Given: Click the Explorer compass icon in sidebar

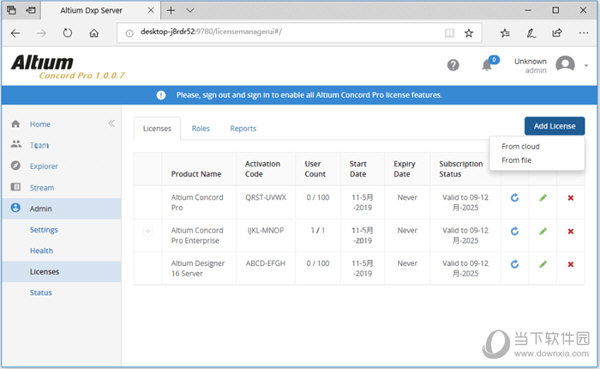Looking at the screenshot, I should 16,165.
